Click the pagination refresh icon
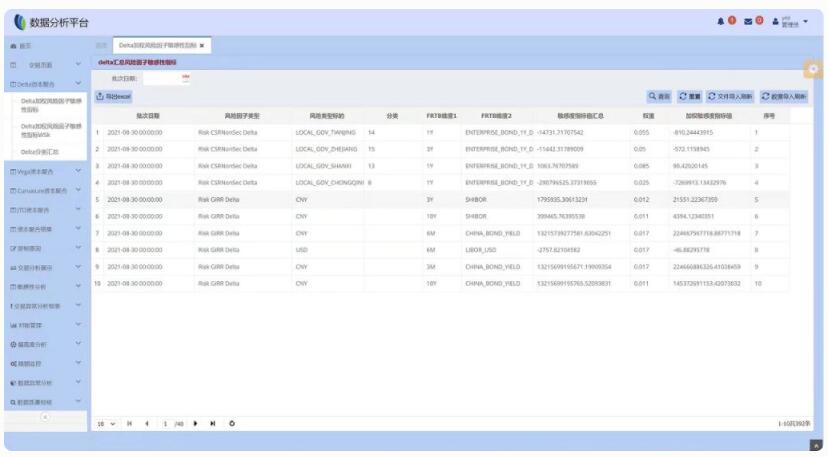Viewport: 828px width, 457px height. click(x=232, y=423)
